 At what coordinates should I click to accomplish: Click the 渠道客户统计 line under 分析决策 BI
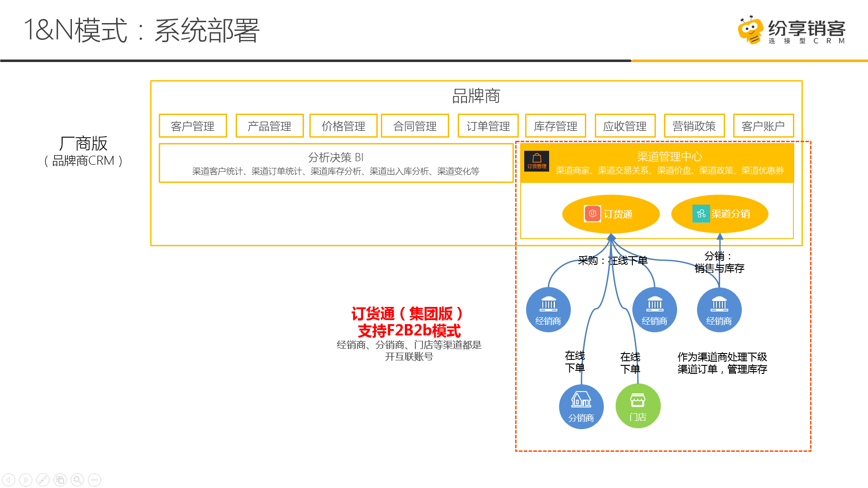[336, 171]
